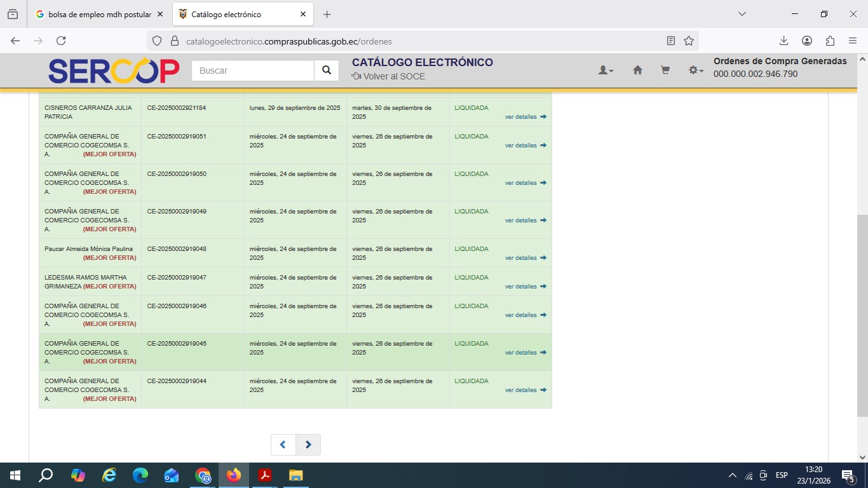Open the home icon in the catalog header
The image size is (868, 488).
(637, 71)
